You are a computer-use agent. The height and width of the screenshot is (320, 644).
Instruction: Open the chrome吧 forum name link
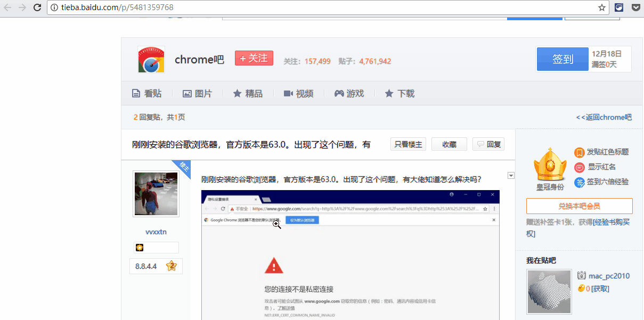click(x=200, y=60)
